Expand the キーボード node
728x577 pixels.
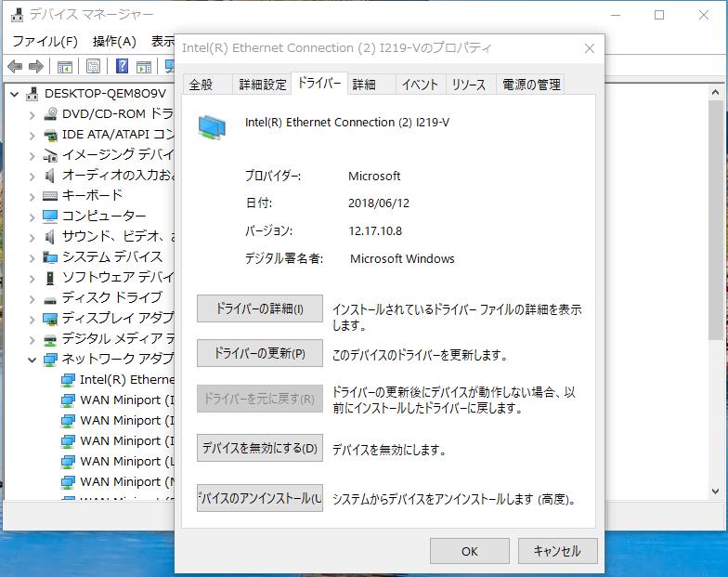[32, 197]
